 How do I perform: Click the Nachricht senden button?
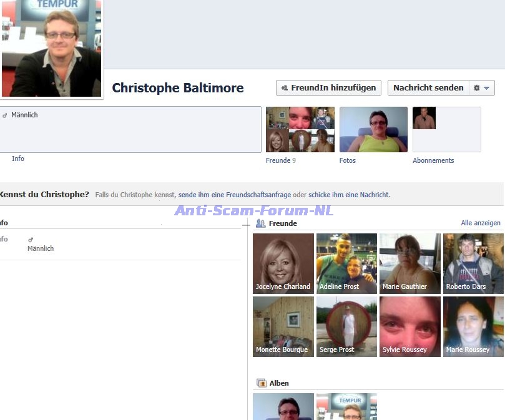coord(428,88)
